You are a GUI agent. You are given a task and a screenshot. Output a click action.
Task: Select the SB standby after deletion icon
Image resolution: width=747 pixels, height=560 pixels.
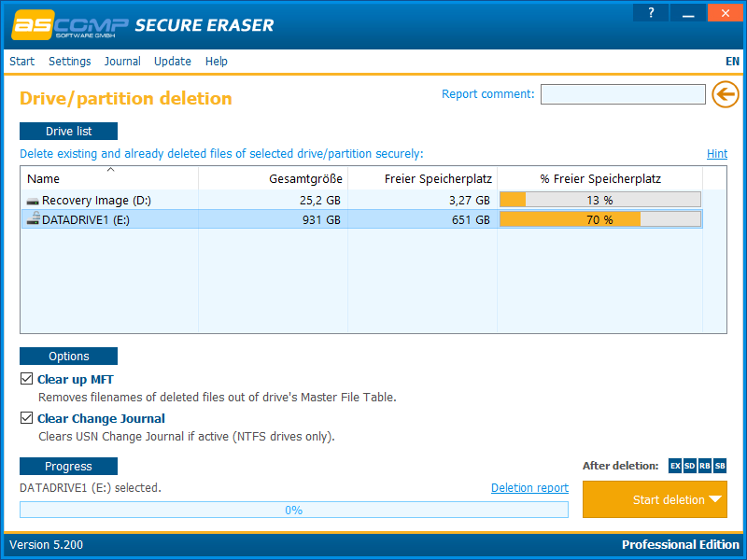click(719, 465)
